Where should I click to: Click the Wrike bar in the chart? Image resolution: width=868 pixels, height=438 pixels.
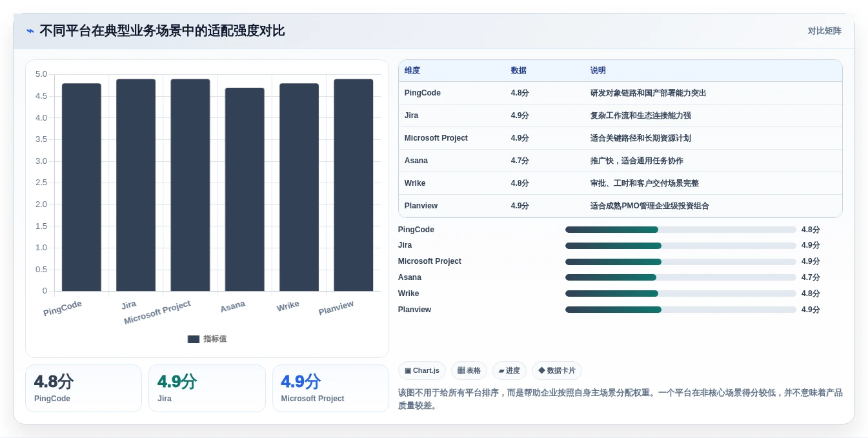click(x=299, y=187)
